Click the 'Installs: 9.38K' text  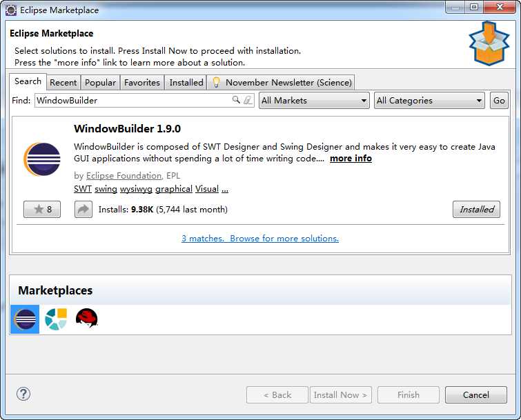tap(126, 209)
